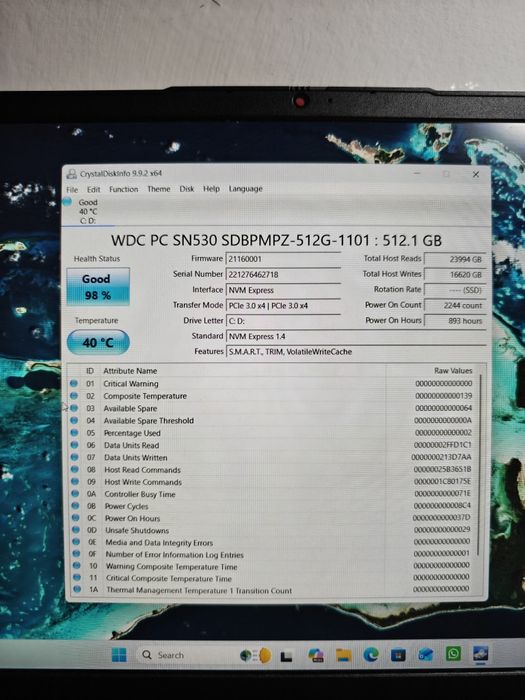
Task: Launch Copilot from the taskbar
Action: (316, 655)
